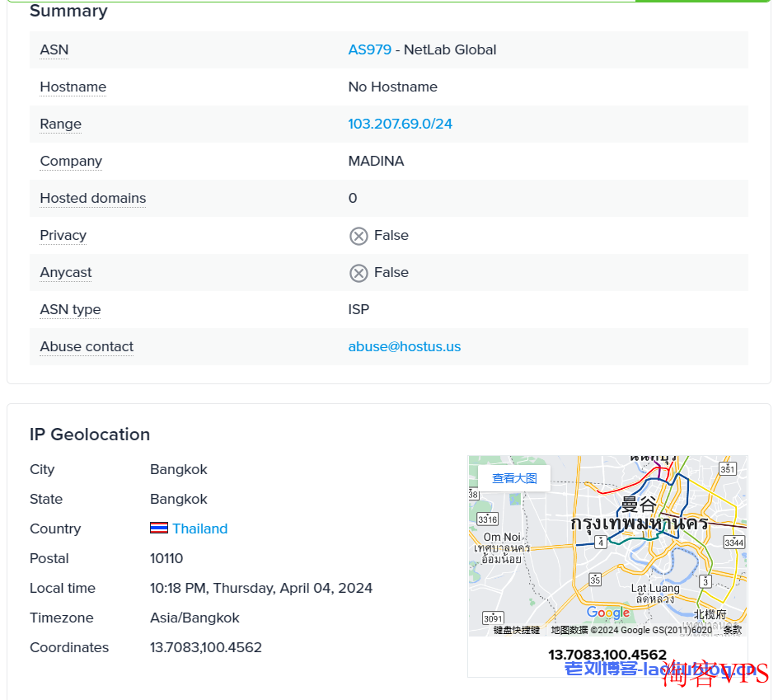
Task: Click the bold coordinates caption under the map
Action: (x=607, y=655)
